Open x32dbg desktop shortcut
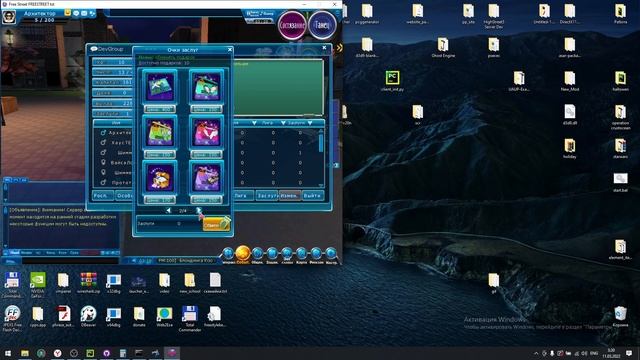The width and height of the screenshot is (640, 360). point(113,283)
